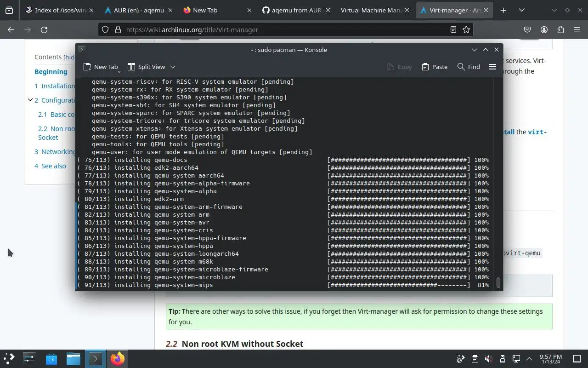Toggle Reader View in the address bar
The width and height of the screenshot is (588, 368).
(453, 29)
